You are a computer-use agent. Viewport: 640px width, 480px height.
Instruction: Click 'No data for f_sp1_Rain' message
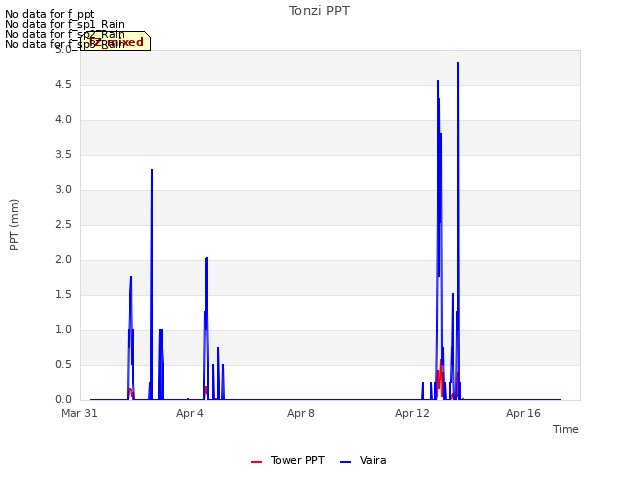click(65, 24)
